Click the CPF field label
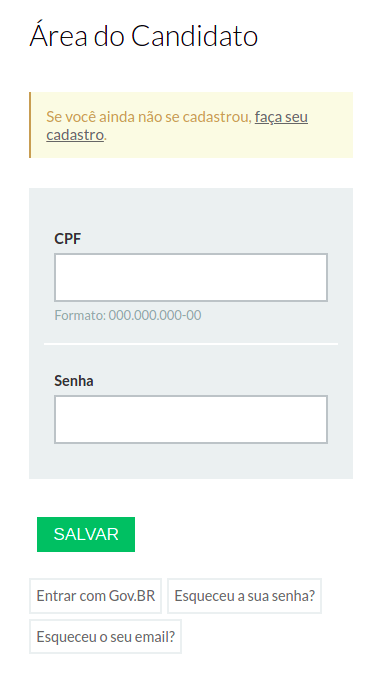The height and width of the screenshot is (680, 380). (68, 239)
